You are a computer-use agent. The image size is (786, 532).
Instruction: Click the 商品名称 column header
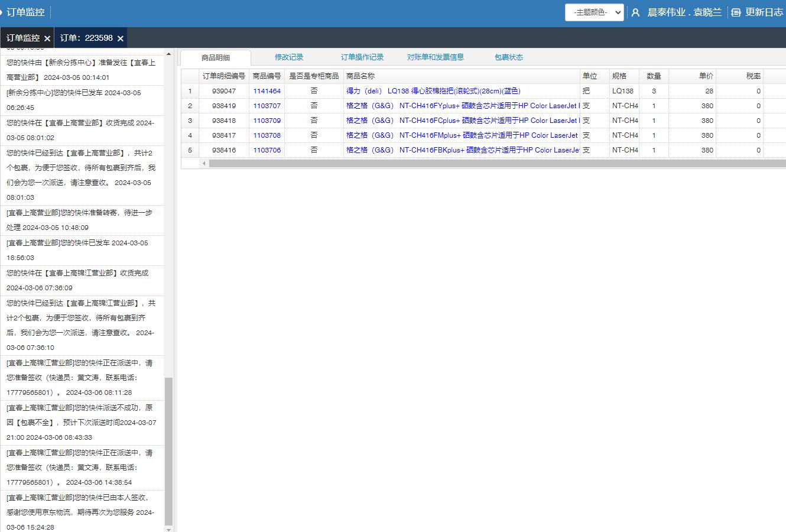[462, 76]
